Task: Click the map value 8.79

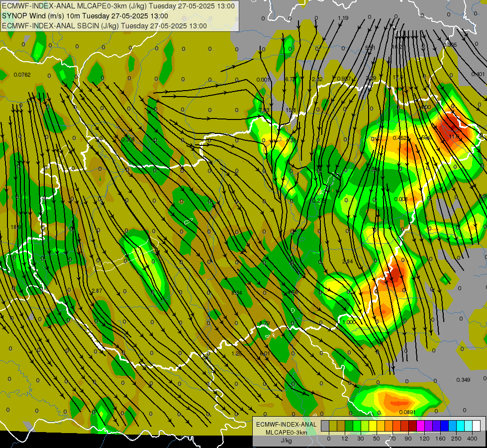Action: pos(264,323)
